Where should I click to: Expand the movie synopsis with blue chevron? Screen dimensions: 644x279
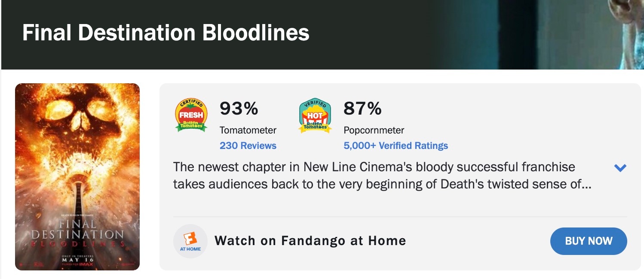[x=620, y=168]
